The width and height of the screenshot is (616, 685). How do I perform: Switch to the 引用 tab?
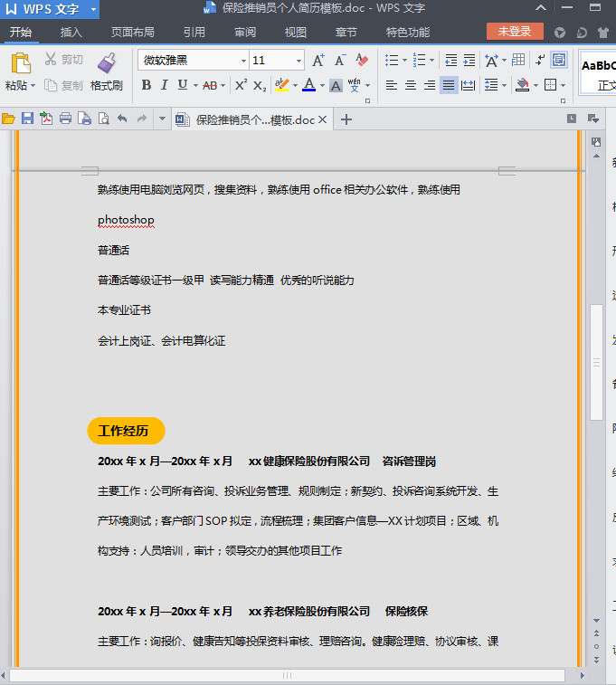(194, 32)
